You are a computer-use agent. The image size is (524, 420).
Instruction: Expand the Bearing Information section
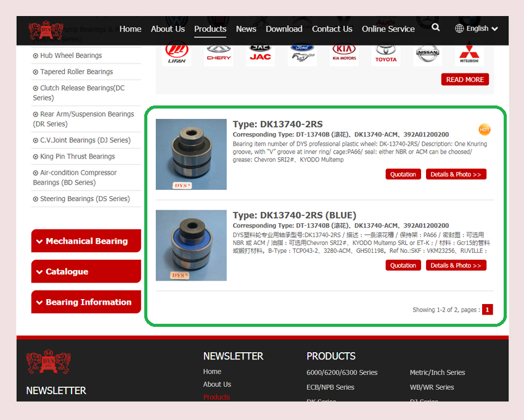(x=86, y=302)
